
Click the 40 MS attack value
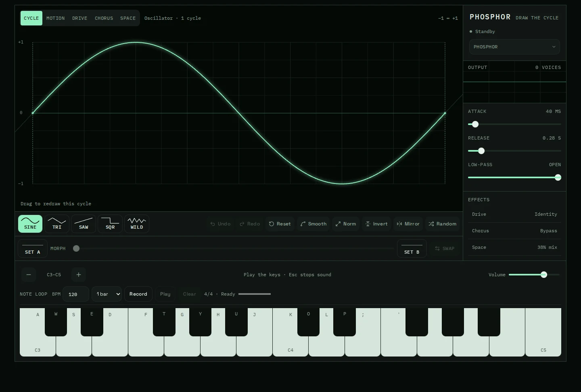pyautogui.click(x=553, y=111)
